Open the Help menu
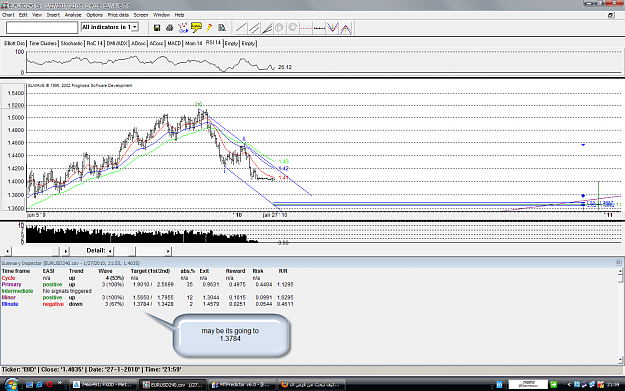The height and width of the screenshot is (391, 625). 179,15
